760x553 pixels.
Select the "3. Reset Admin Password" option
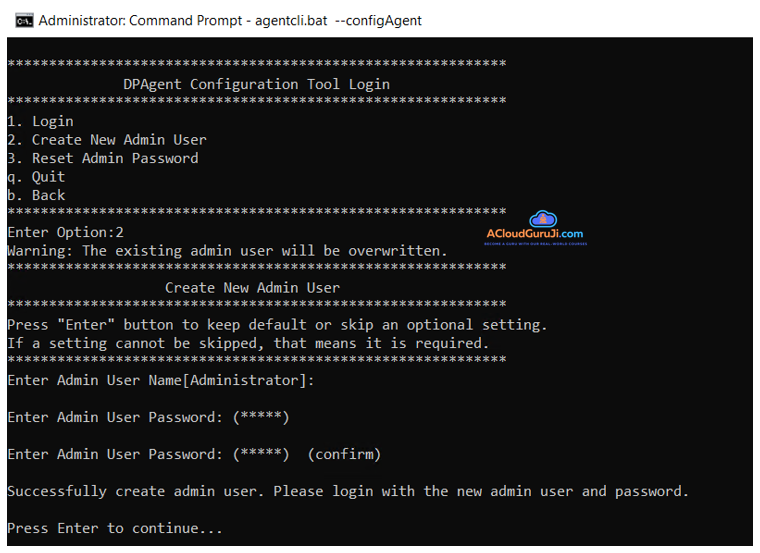[x=103, y=158]
